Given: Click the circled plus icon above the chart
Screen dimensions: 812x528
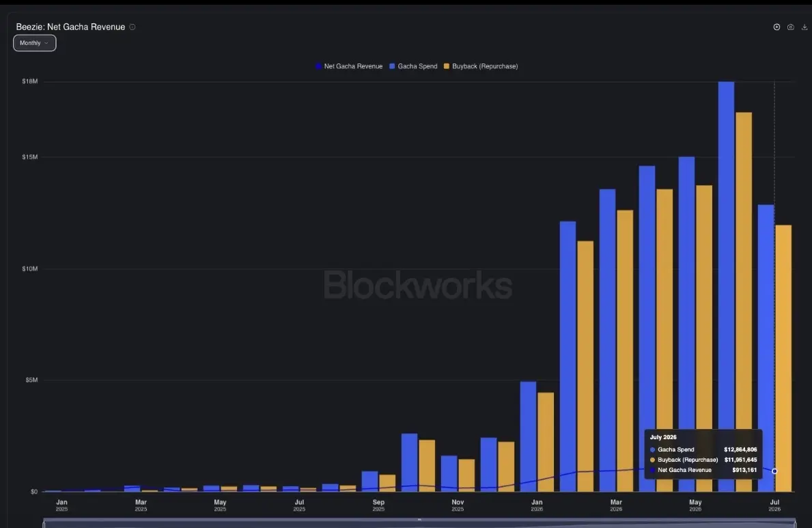Looking at the screenshot, I should 776,27.
